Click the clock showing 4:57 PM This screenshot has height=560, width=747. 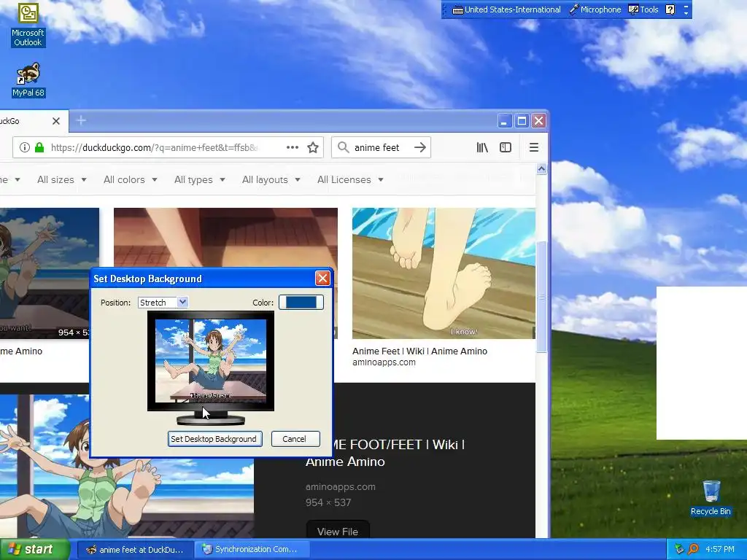(x=720, y=549)
